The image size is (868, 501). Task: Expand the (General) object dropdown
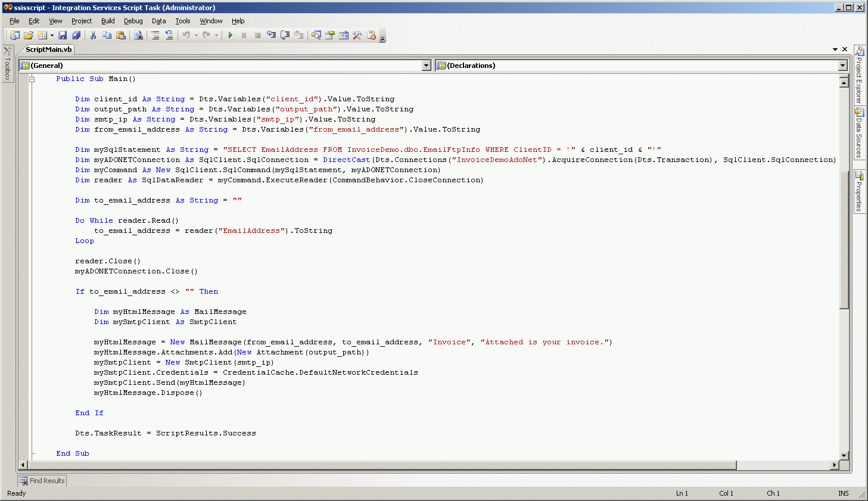[426, 66]
